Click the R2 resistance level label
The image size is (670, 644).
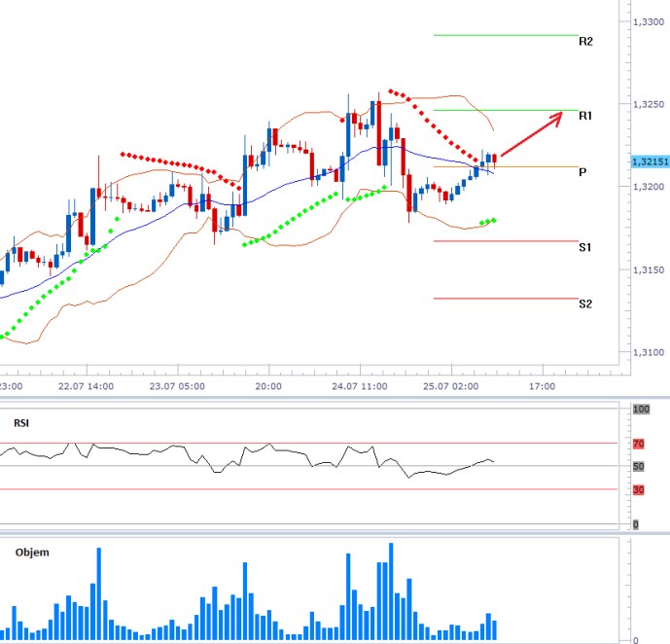click(x=585, y=41)
